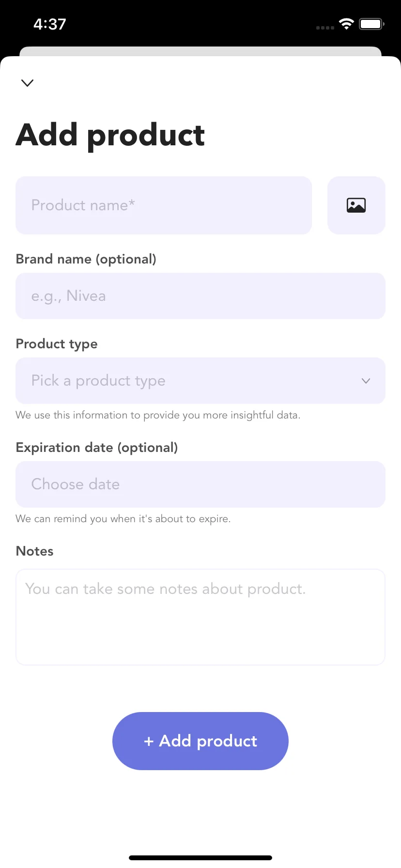This screenshot has width=401, height=868.
Task: Tap the battery icon in the status bar
Action: point(371,24)
